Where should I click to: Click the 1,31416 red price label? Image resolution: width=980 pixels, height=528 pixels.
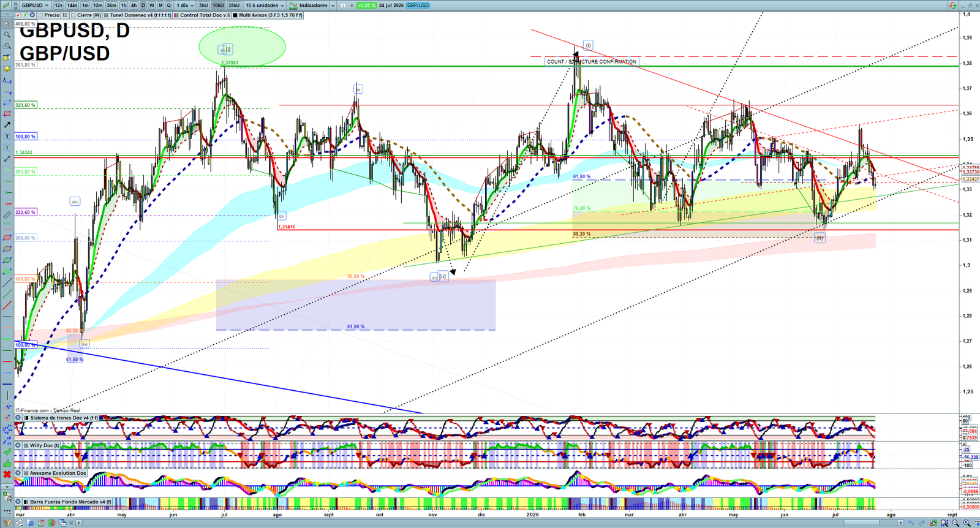287,227
